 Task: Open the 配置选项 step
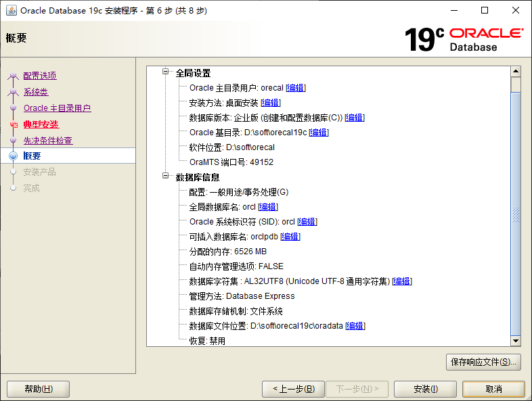pos(40,76)
